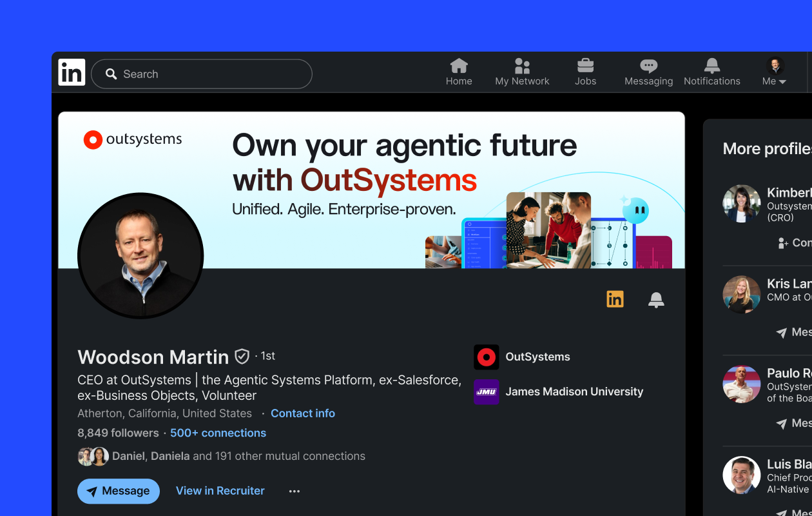Screen dimensions: 812x516
Task: Go to My Network
Action: [522, 72]
